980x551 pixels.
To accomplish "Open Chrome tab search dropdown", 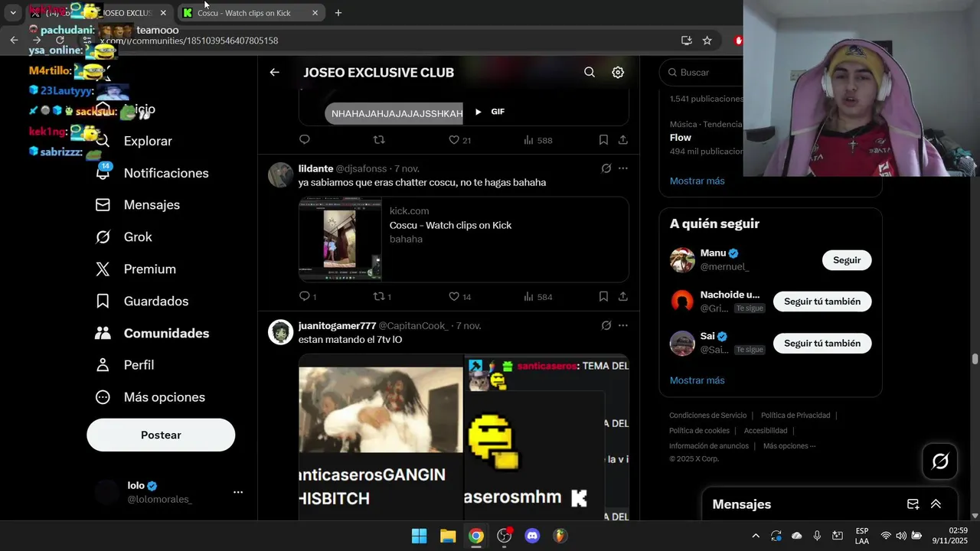I will point(13,13).
